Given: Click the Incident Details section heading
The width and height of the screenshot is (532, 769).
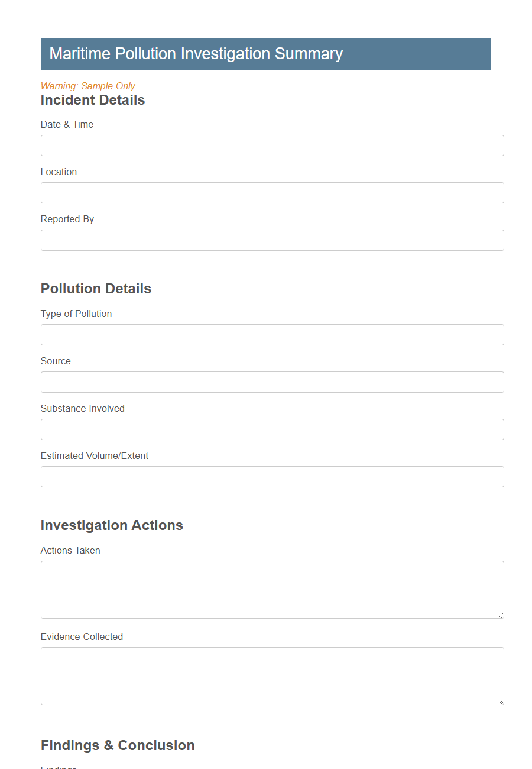Looking at the screenshot, I should pos(92,100).
